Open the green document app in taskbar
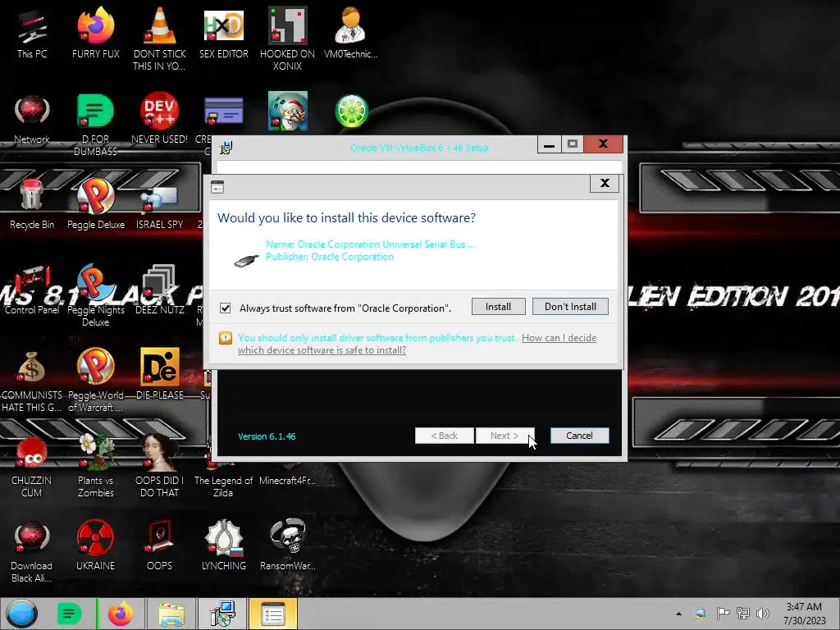 [69, 614]
